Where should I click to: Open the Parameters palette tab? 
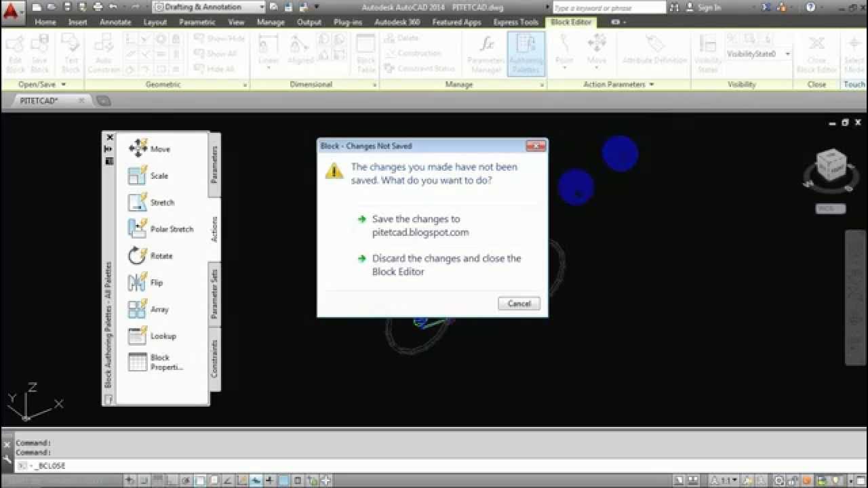click(x=214, y=165)
